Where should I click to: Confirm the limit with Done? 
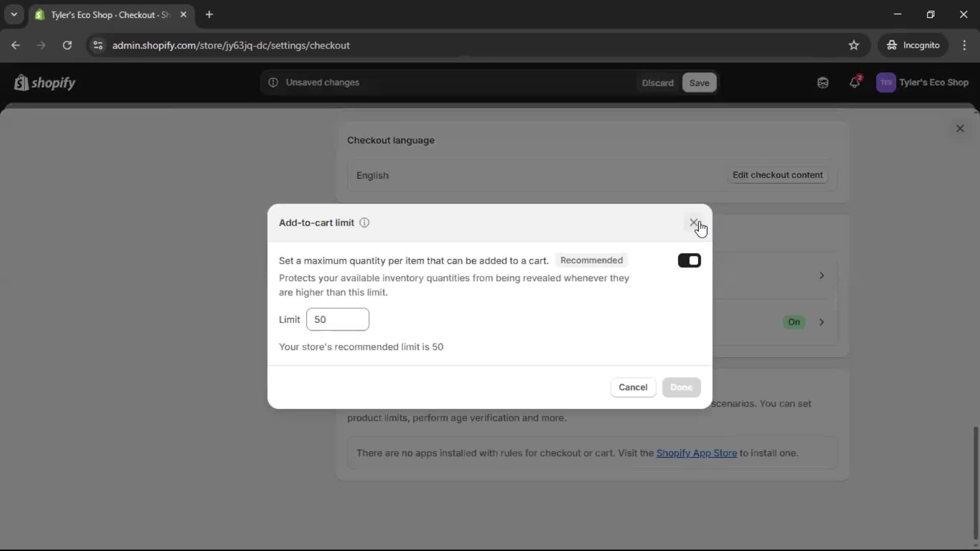coord(681,387)
